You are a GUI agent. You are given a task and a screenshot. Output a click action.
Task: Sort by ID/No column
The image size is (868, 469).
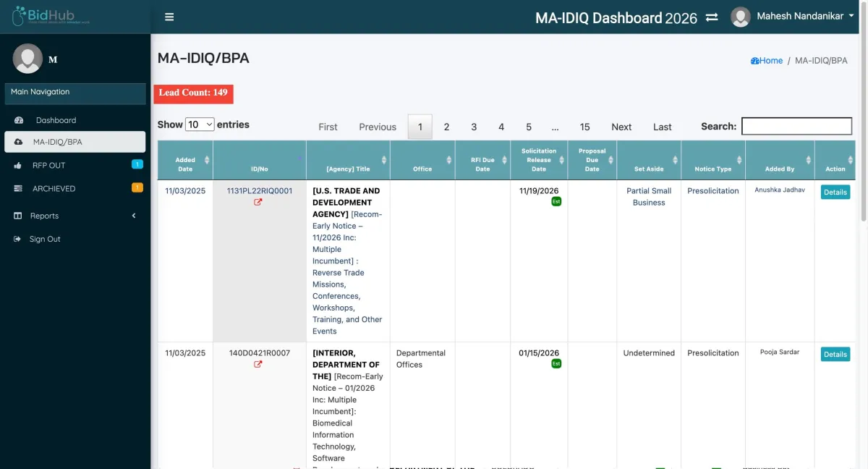click(x=260, y=160)
